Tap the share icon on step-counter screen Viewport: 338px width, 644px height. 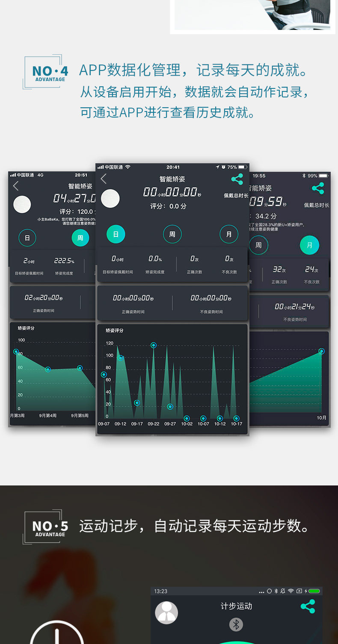308,606
